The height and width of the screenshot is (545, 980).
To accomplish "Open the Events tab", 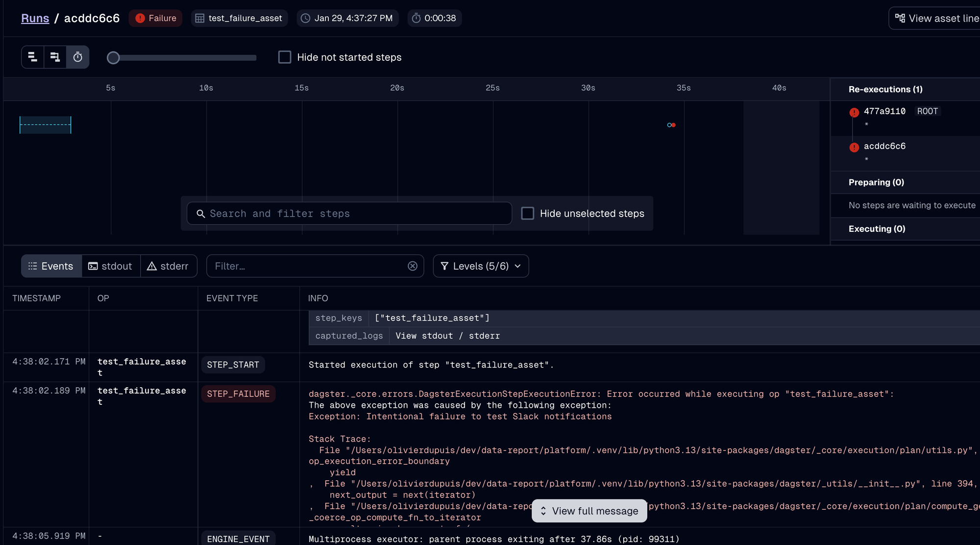I will pyautogui.click(x=51, y=266).
